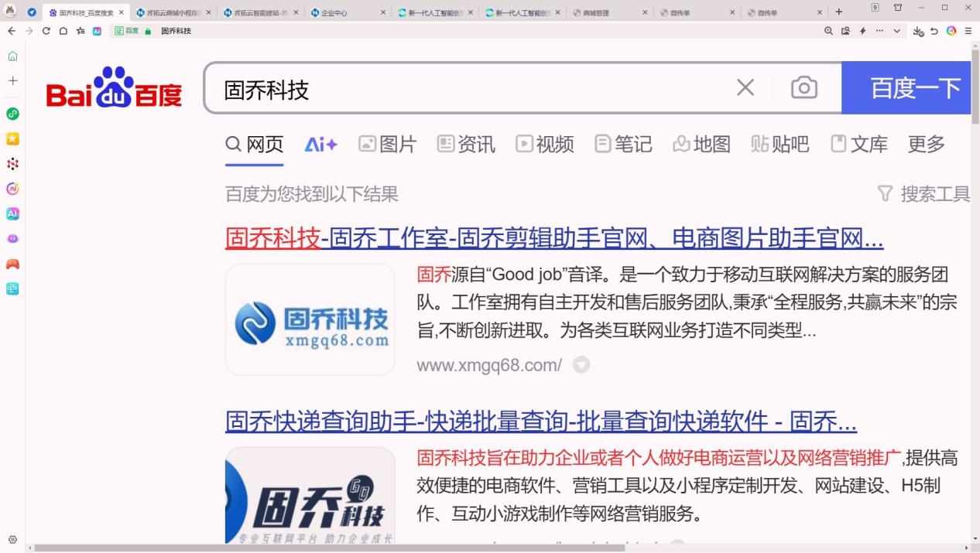Click the screenshot capture icon in toolbar

(x=845, y=31)
